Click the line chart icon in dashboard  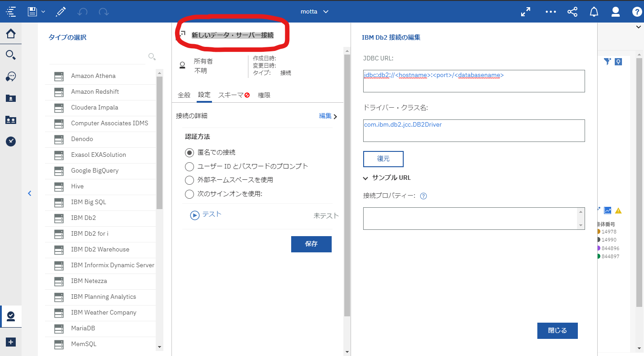[x=608, y=210]
